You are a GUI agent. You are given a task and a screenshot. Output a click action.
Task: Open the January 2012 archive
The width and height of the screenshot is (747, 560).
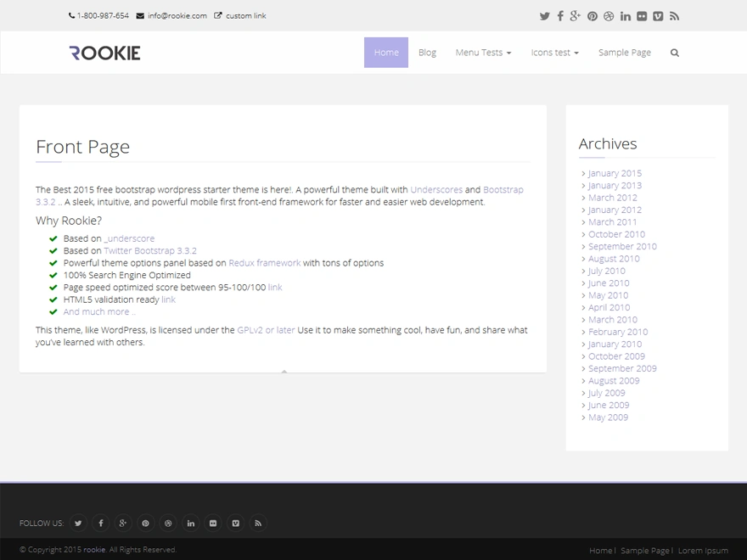[x=615, y=210]
